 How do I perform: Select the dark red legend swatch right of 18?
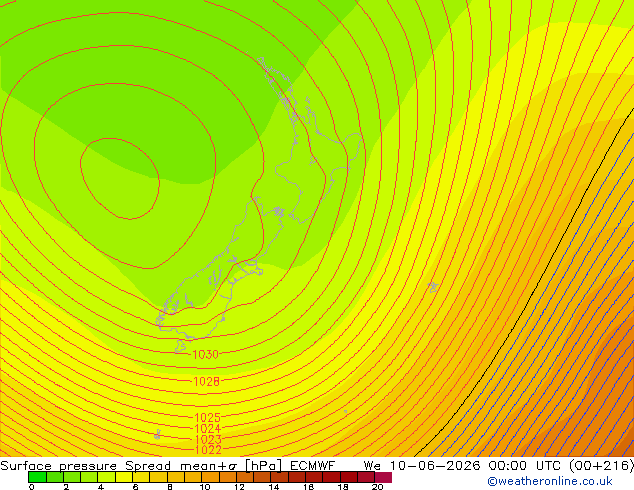(349, 477)
